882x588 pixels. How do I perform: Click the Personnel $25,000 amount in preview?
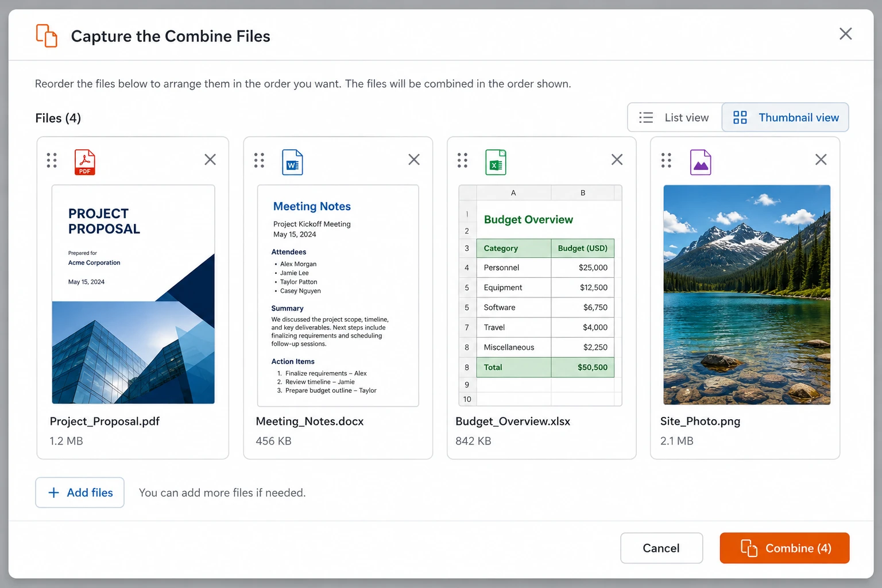(x=593, y=268)
